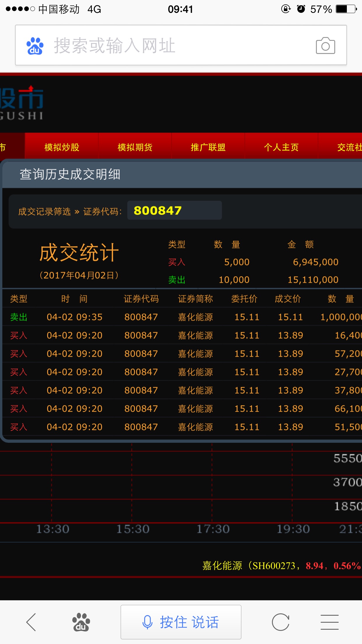This screenshot has width=362, height=644.
Task: Tap the GUSHI stock site logo
Action: tap(22, 104)
